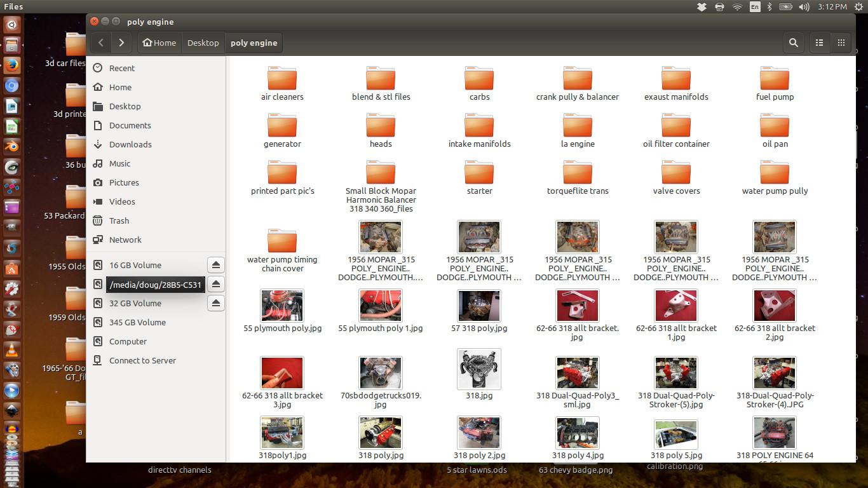Open VLC media player from the launcher

coord(11,349)
